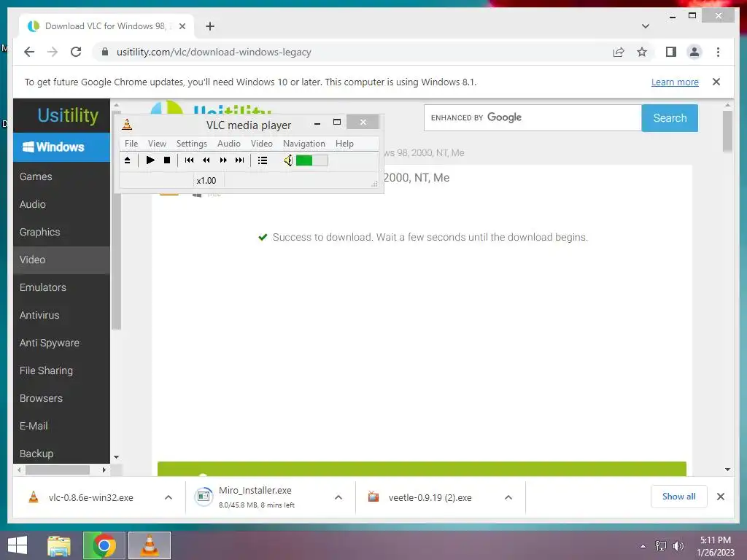
Task: Open the Emulators category
Action: point(61,287)
